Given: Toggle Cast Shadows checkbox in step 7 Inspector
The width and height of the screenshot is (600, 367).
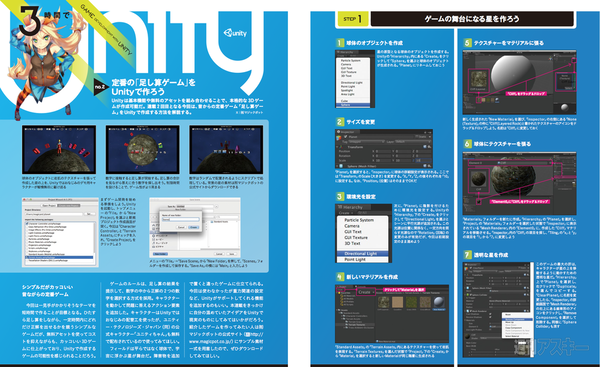Looking at the screenshot, I should click(x=490, y=314).
